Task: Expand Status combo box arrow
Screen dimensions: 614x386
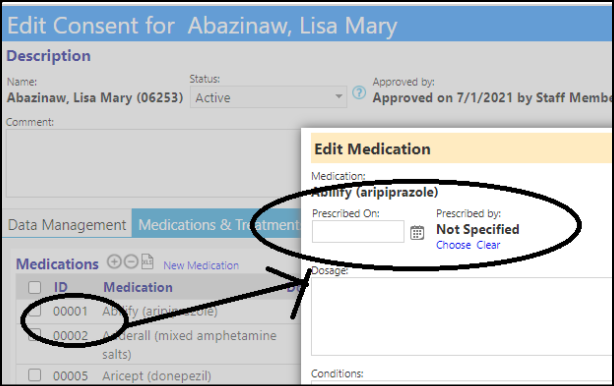Action: tap(339, 96)
